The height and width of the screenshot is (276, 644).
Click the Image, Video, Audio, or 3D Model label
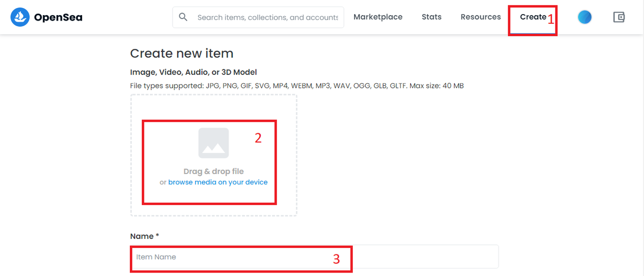[194, 72]
